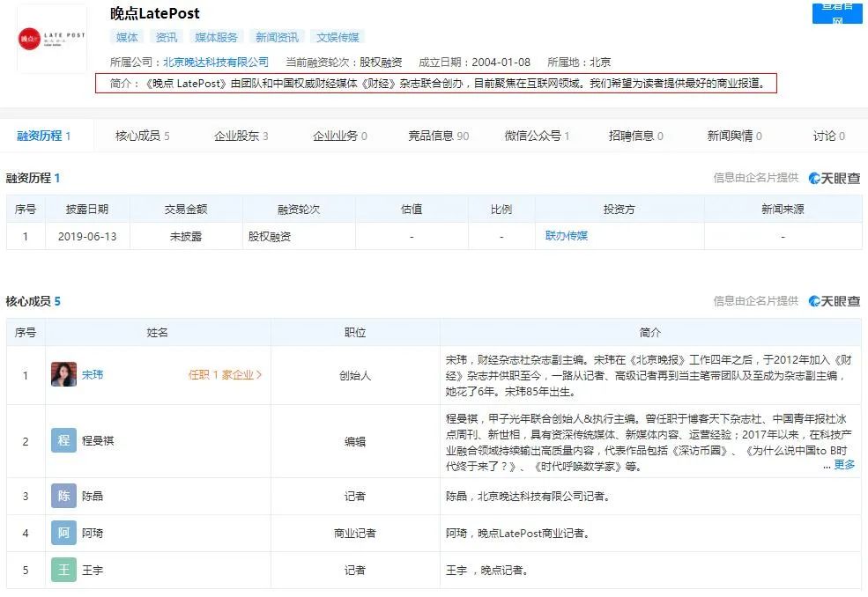The image size is (868, 597).
Task: Switch to the 竞品信息 tab
Action: click(x=439, y=136)
